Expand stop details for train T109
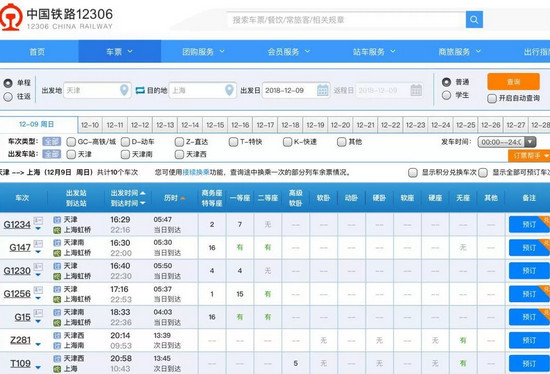 coord(38,368)
